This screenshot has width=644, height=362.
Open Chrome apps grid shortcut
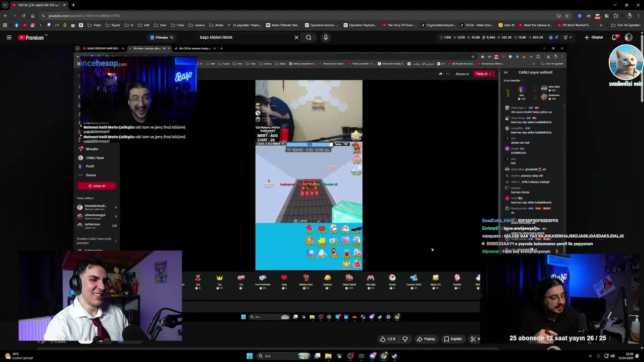click(x=5, y=25)
